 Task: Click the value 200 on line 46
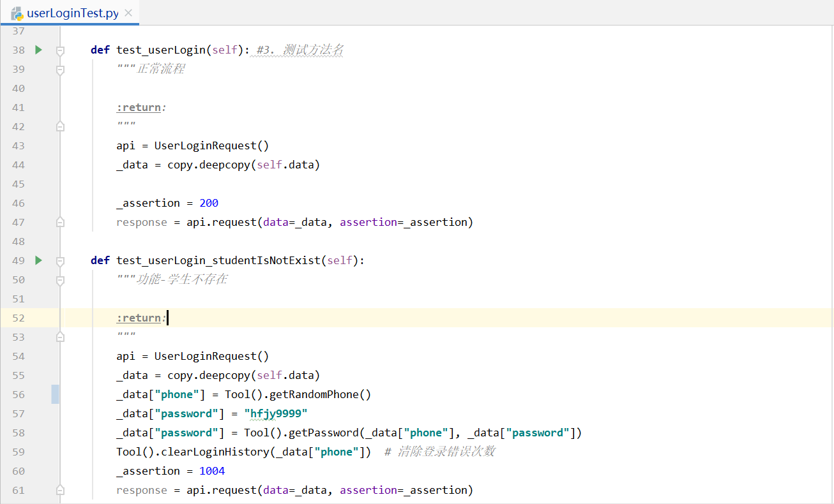[209, 203]
